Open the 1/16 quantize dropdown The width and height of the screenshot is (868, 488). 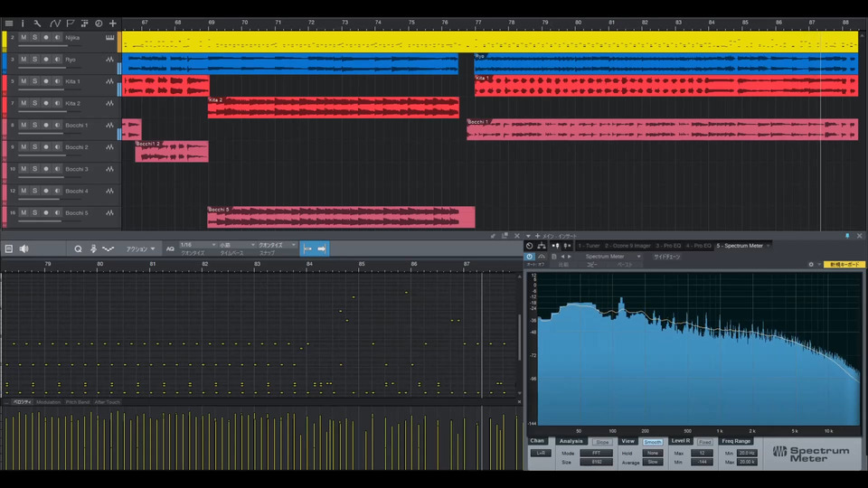(x=197, y=245)
